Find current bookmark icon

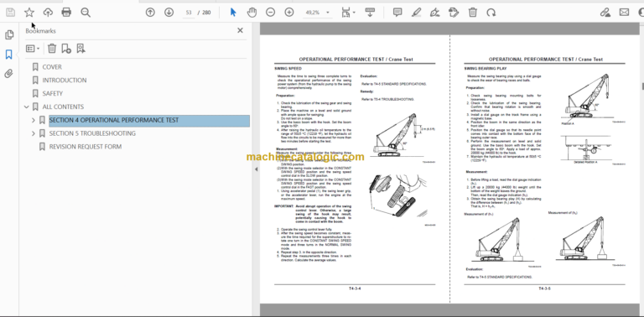[80, 49]
